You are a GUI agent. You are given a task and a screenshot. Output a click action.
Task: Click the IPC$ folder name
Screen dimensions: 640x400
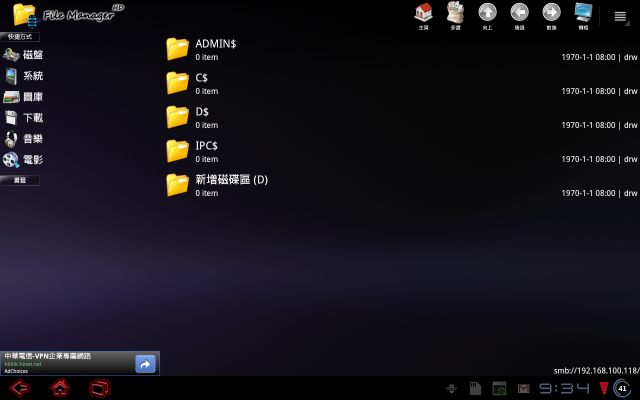pos(207,145)
